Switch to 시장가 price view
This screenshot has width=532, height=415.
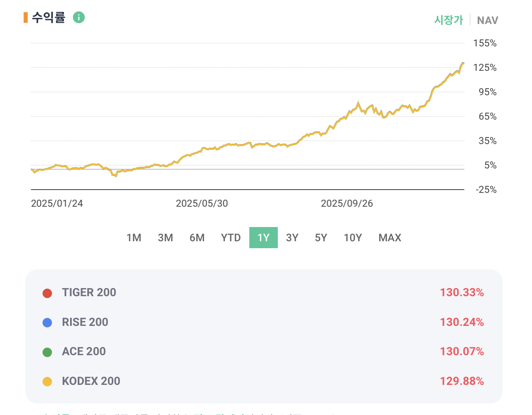tap(448, 20)
